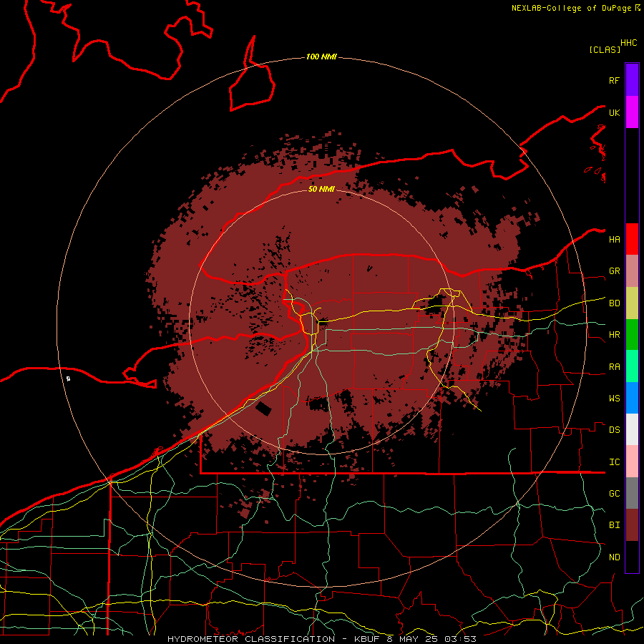
Task: Click the BI dark red legend swatch
Action: pyautogui.click(x=632, y=525)
